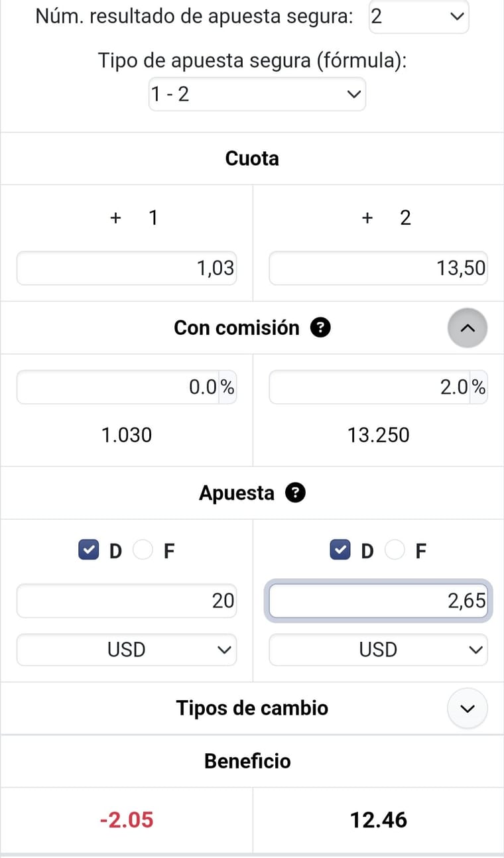The width and height of the screenshot is (504, 858).
Task: Click the commission field showing 2.0%
Action: point(378,387)
